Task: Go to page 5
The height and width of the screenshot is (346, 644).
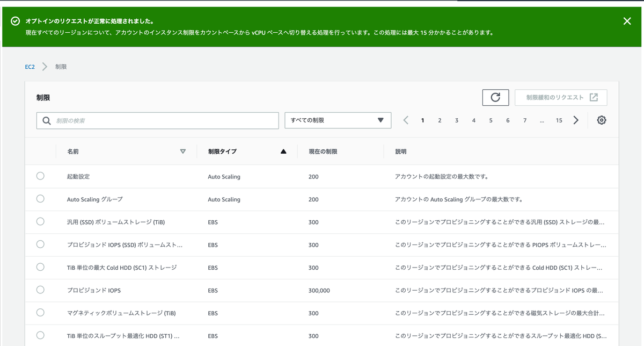Action: coord(491,120)
